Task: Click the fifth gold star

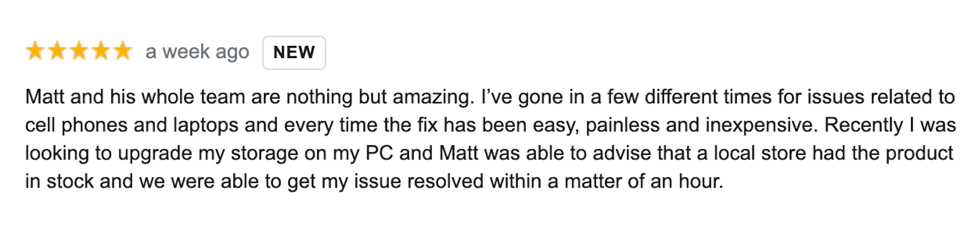Action: [123, 51]
